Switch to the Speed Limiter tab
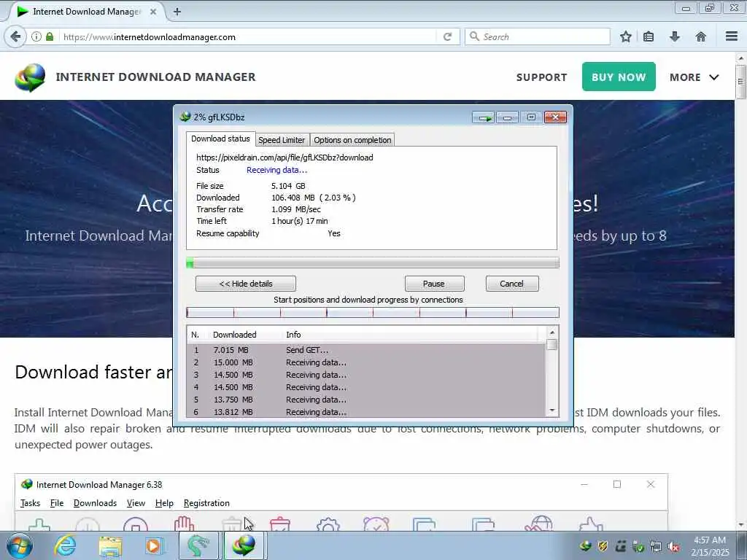The image size is (747, 560). [282, 140]
